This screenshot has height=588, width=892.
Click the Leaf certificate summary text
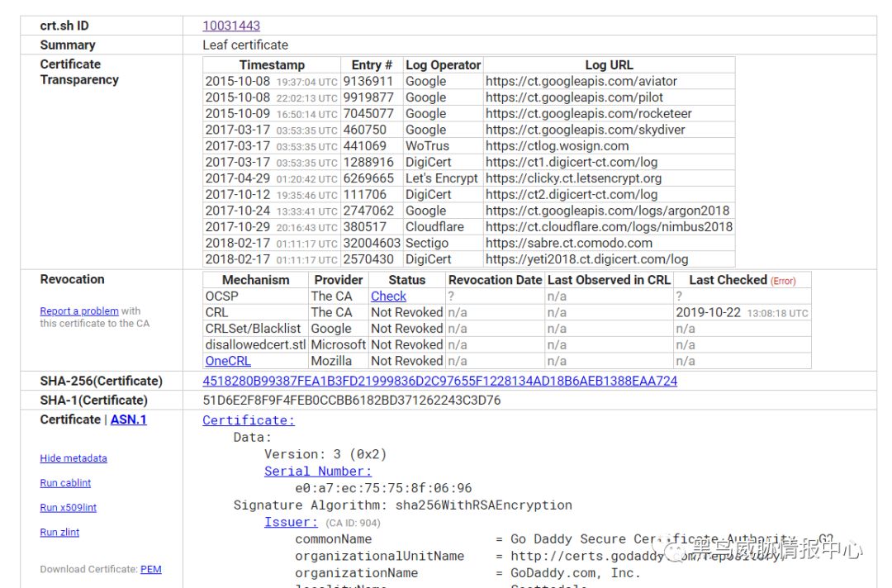point(245,45)
